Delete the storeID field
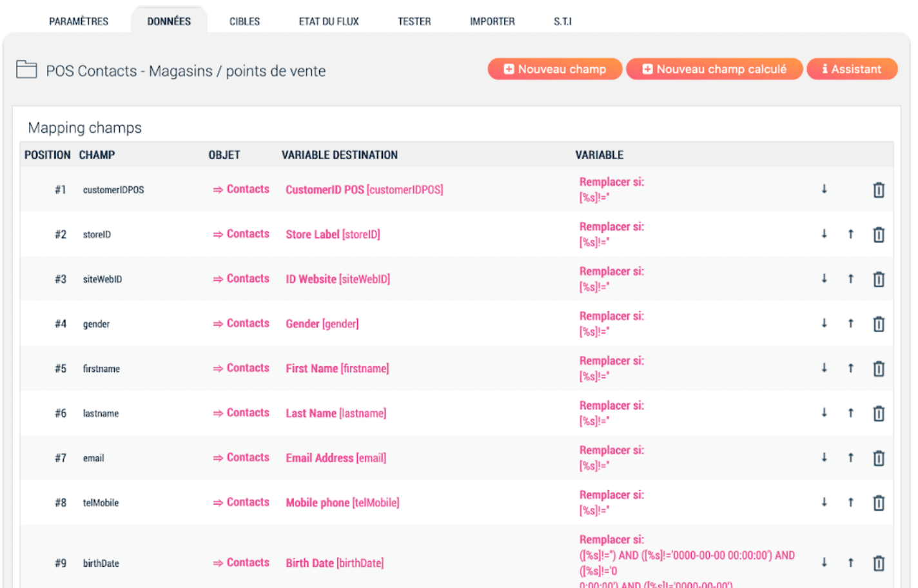Viewport: 918px width, 588px height. pyautogui.click(x=878, y=235)
